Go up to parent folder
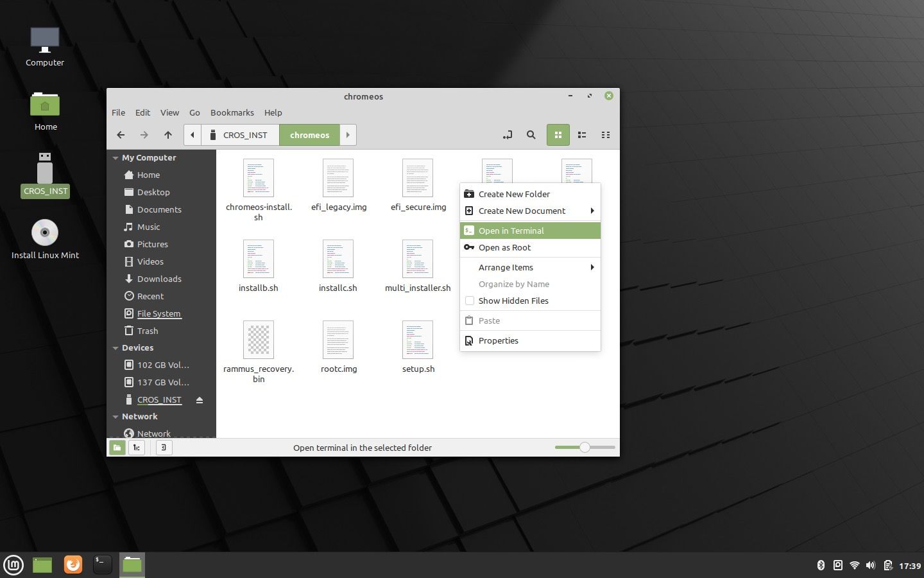The image size is (924, 578). pyautogui.click(x=168, y=135)
